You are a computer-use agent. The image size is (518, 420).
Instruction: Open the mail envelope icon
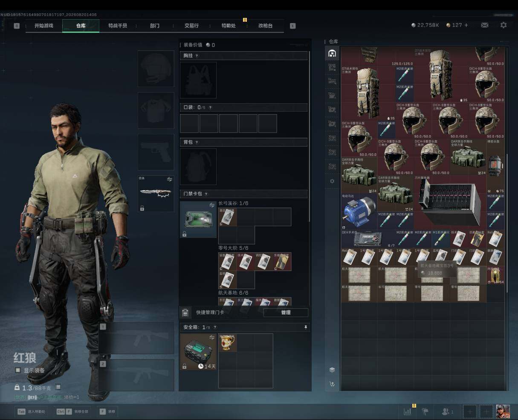tap(485, 25)
